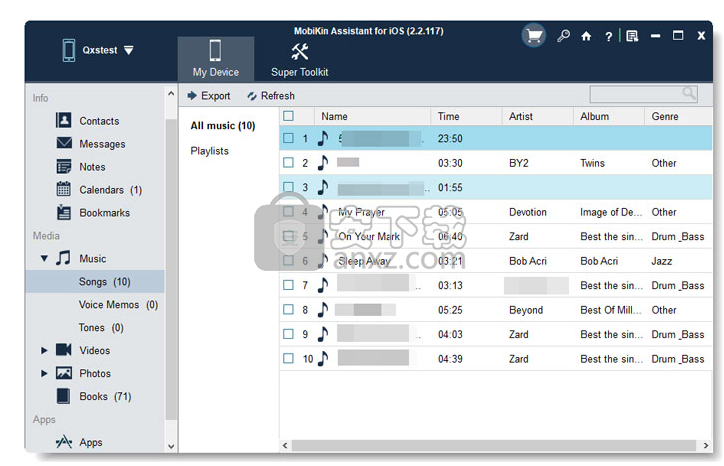The height and width of the screenshot is (466, 724).
Task: Open the feedback form icon
Action: (x=632, y=36)
